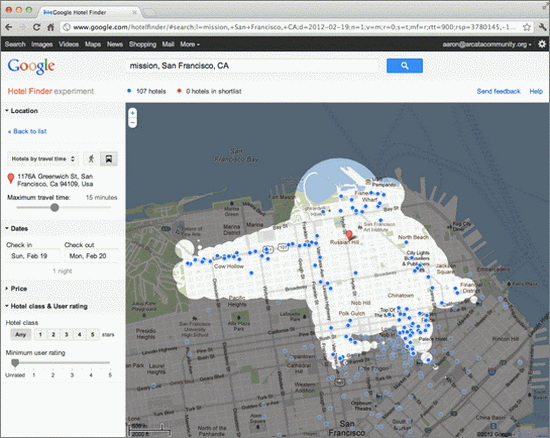Click the location search box
This screenshot has height=438, width=550.
click(x=253, y=66)
